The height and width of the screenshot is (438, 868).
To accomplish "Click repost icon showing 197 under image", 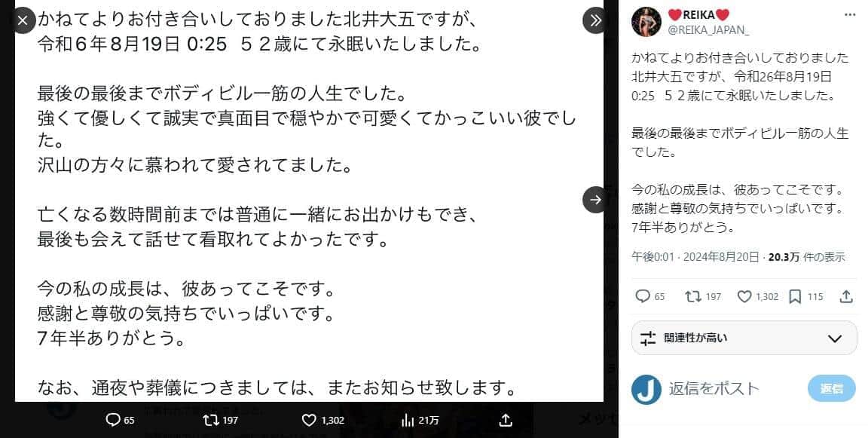I will click(x=210, y=420).
